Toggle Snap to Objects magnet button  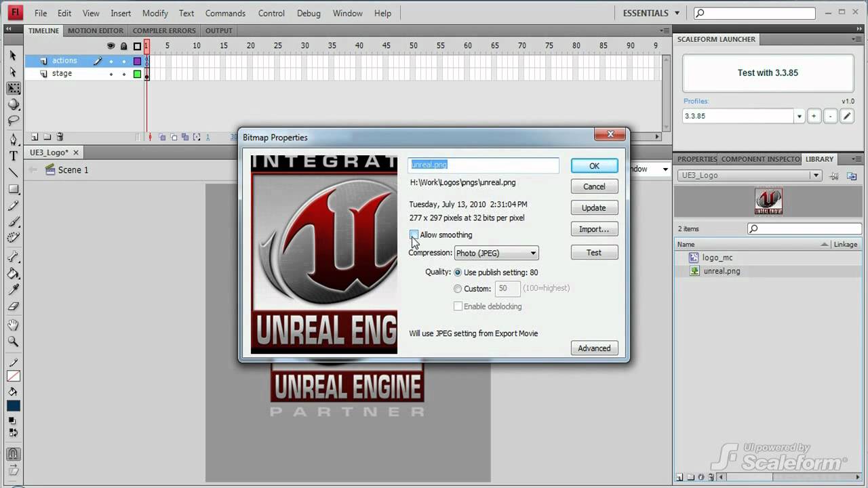(x=13, y=454)
